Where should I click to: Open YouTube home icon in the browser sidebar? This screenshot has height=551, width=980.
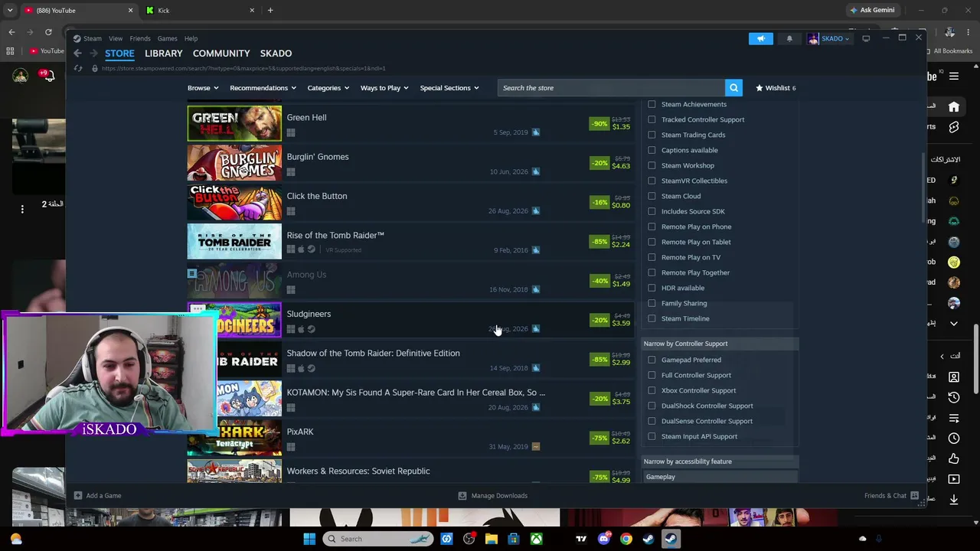954,107
